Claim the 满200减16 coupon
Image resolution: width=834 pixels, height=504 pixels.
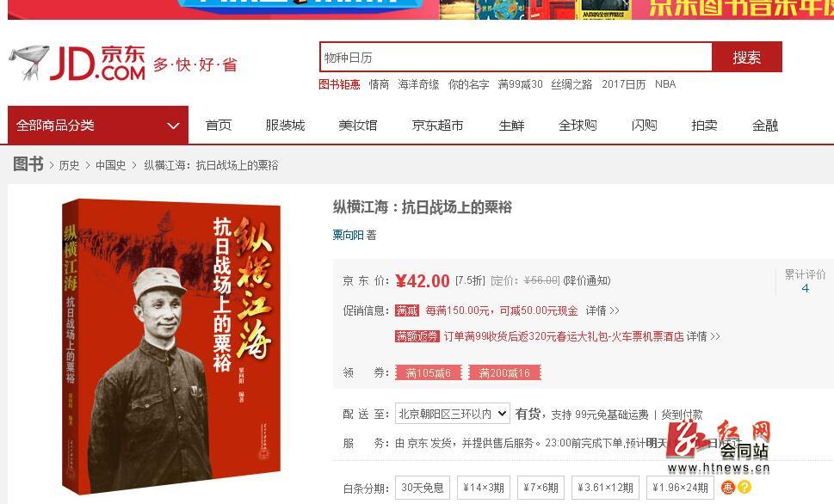(504, 372)
